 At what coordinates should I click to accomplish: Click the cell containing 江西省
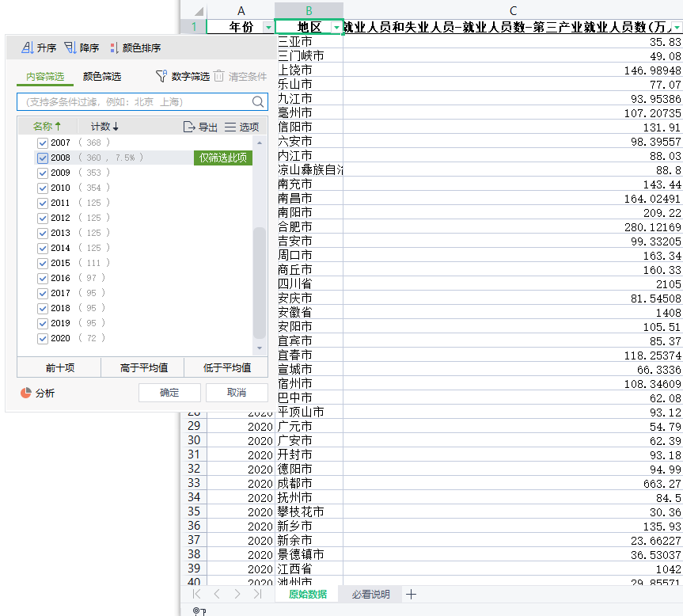(309, 568)
